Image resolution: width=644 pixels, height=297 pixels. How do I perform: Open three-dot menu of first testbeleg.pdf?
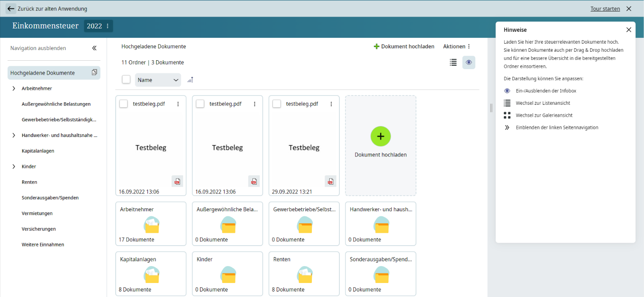pos(178,104)
